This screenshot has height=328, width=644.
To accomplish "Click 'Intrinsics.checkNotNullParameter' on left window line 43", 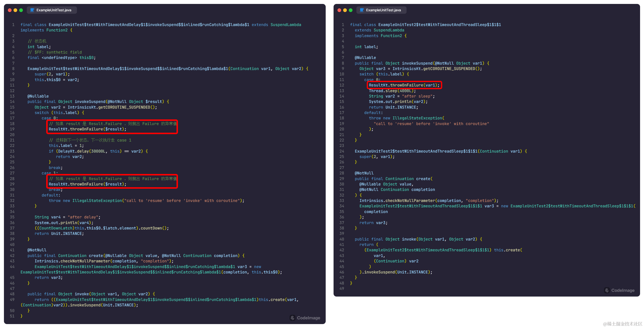I will pyautogui.click(x=104, y=261).
